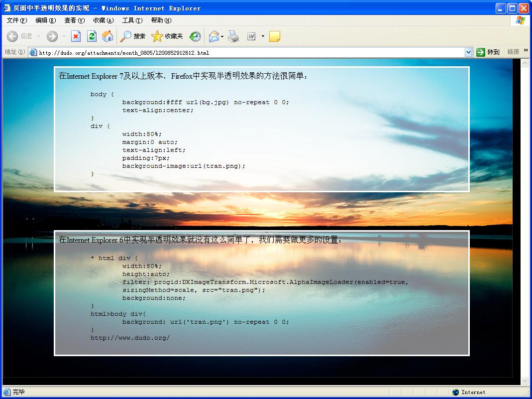This screenshot has height=399, width=532.
Task: Click heading text about Internet Explorer 6
Action: coord(200,240)
